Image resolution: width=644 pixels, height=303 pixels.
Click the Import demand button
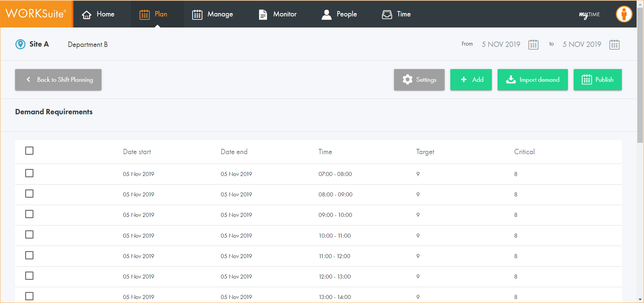point(532,80)
